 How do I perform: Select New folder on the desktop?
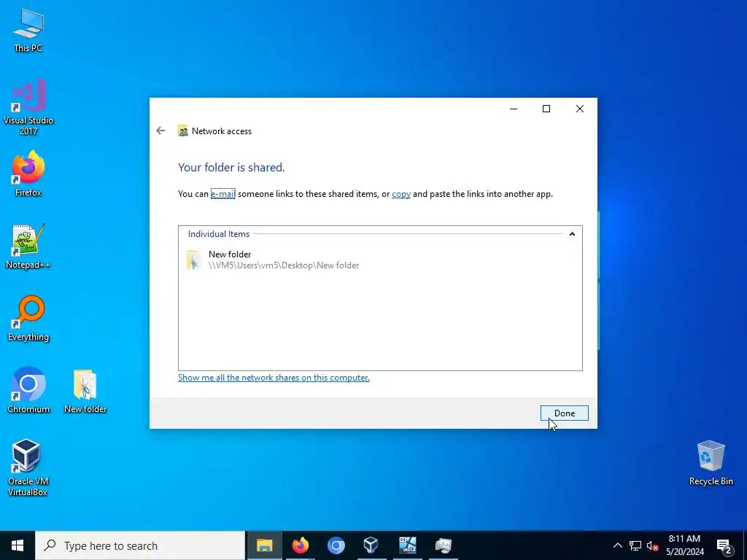click(x=85, y=391)
